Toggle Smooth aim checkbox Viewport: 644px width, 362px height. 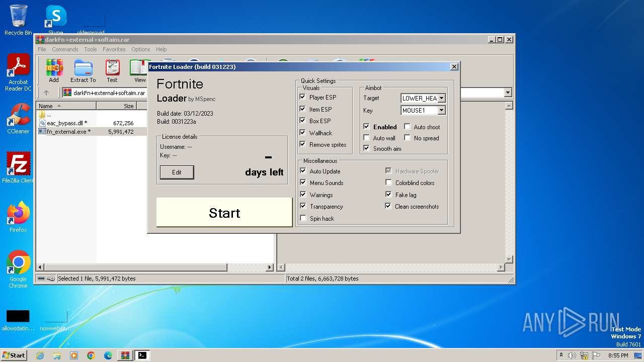367,148
